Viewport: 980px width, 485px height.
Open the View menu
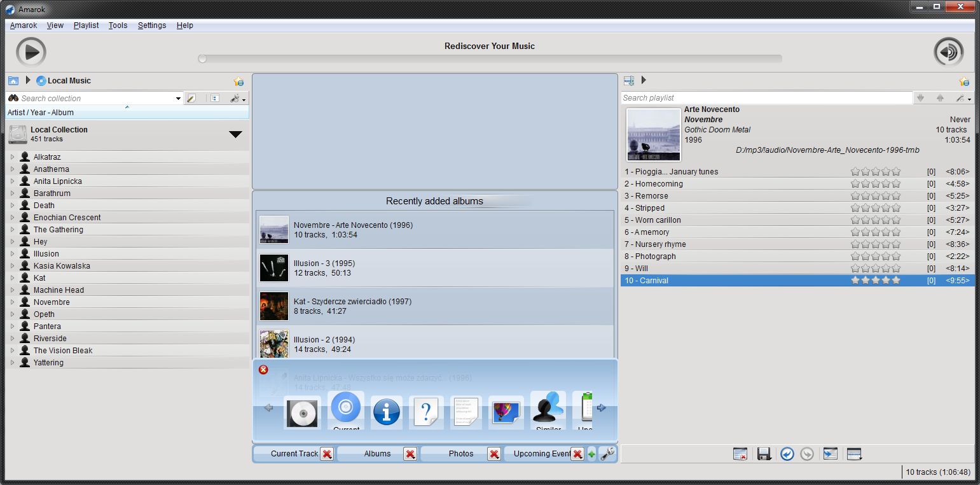click(55, 25)
